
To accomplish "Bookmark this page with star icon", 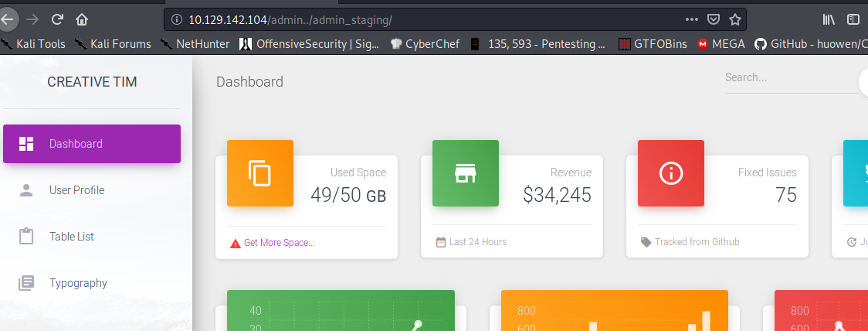I will 734,19.
